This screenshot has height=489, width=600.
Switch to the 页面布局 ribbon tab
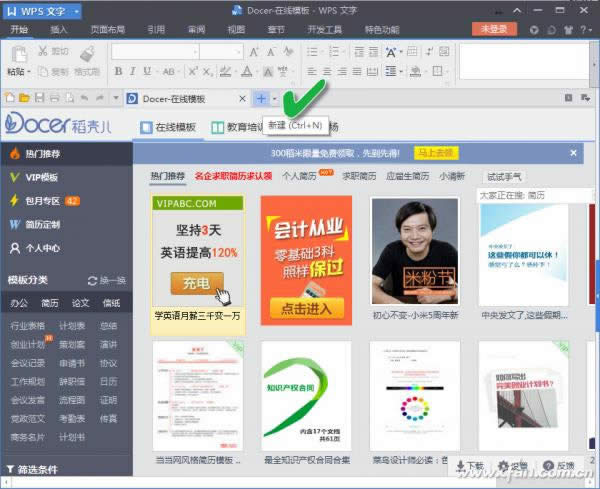click(x=108, y=29)
